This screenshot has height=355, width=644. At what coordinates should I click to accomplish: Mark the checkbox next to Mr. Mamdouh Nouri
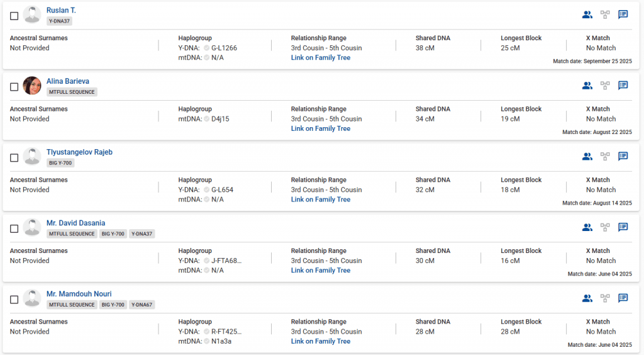click(x=14, y=300)
